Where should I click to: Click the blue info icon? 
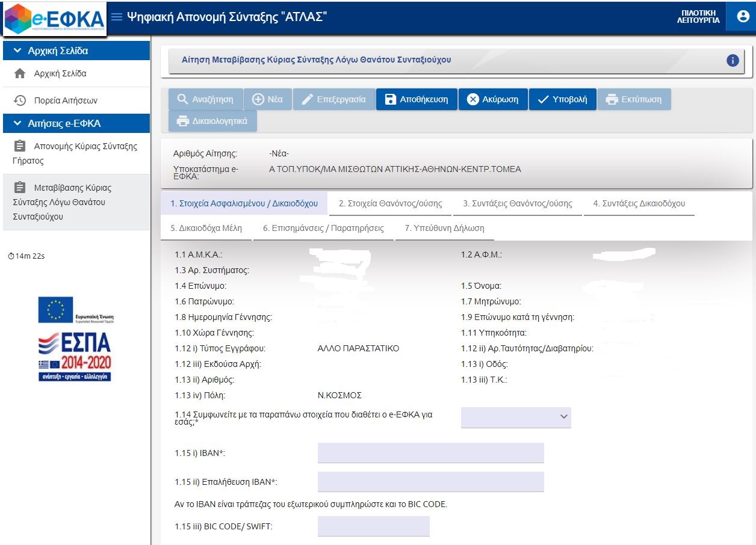pyautogui.click(x=733, y=60)
